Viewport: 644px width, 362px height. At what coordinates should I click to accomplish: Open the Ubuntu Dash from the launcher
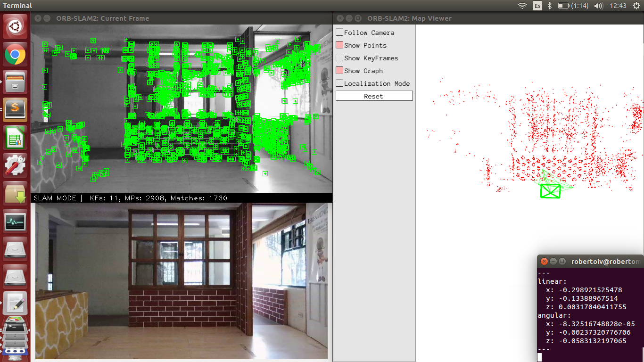coord(15,26)
